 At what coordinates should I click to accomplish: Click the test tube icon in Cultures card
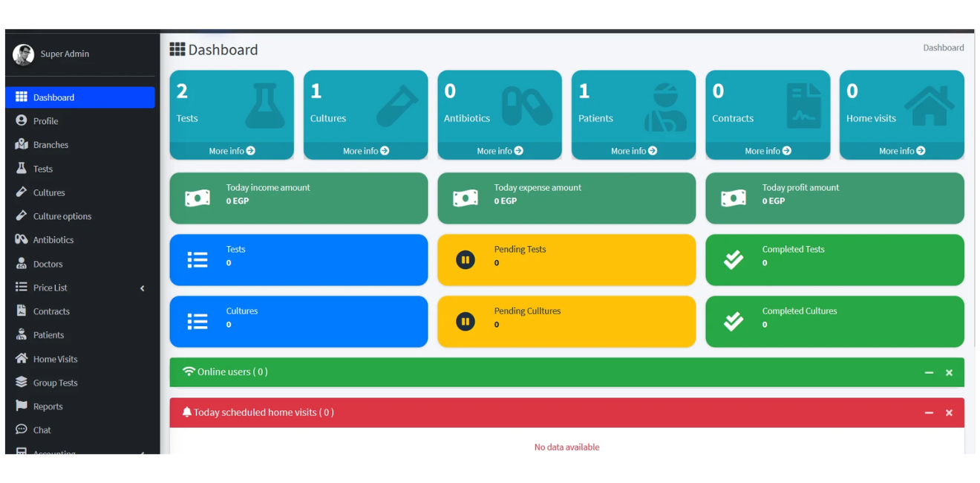pyautogui.click(x=397, y=107)
